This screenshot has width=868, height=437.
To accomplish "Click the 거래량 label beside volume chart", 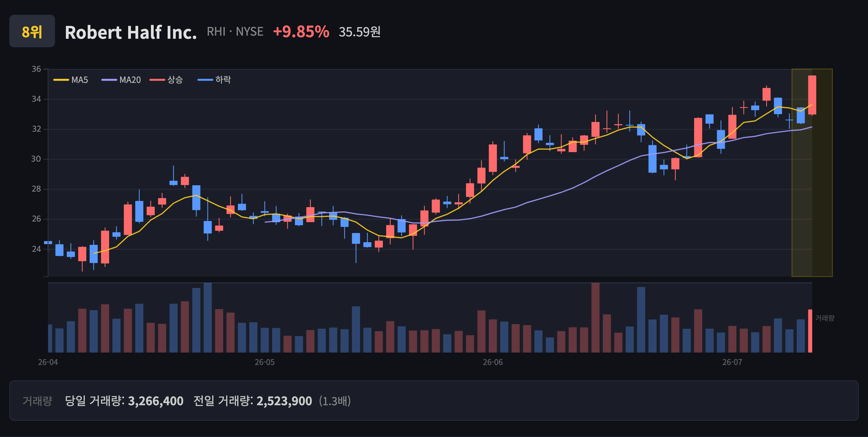I will click(x=825, y=318).
